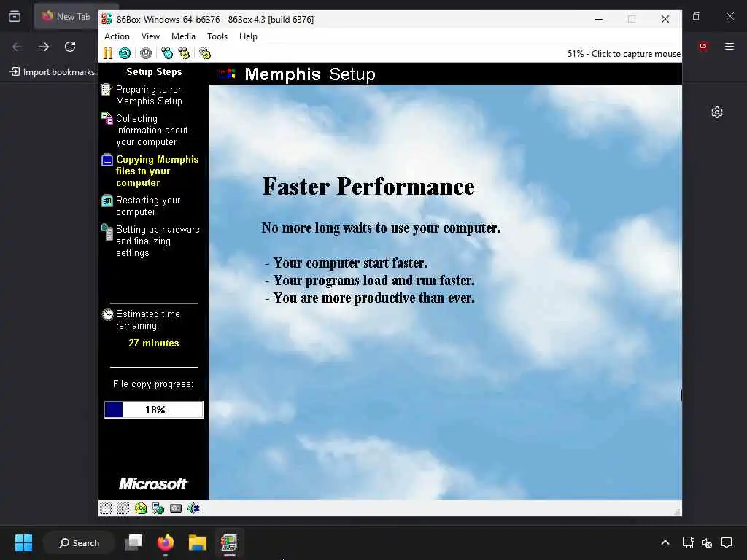Click the Preparing to run step icon

pos(107,90)
